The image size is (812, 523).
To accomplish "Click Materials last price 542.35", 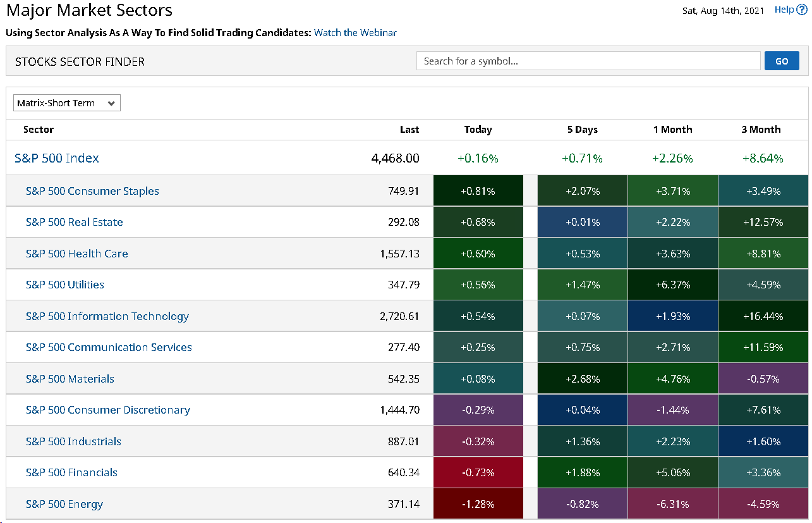I will pyautogui.click(x=404, y=379).
